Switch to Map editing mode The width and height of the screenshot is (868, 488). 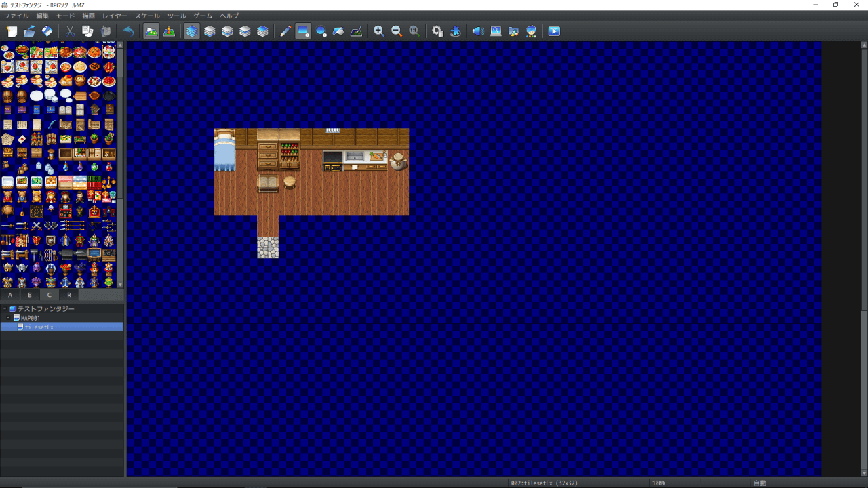pyautogui.click(x=151, y=31)
